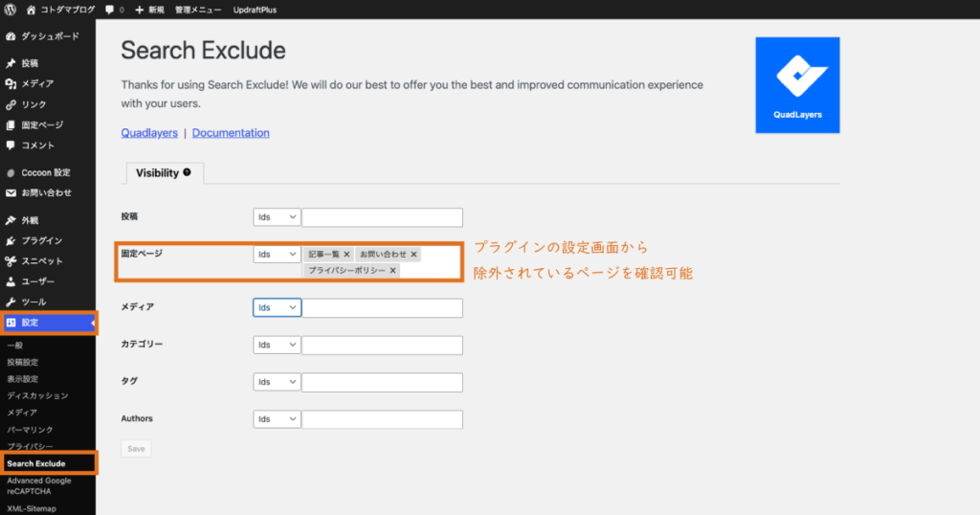The width and height of the screenshot is (980, 515).
Task: Click the カテゴリー exclusion input field
Action: 383,345
